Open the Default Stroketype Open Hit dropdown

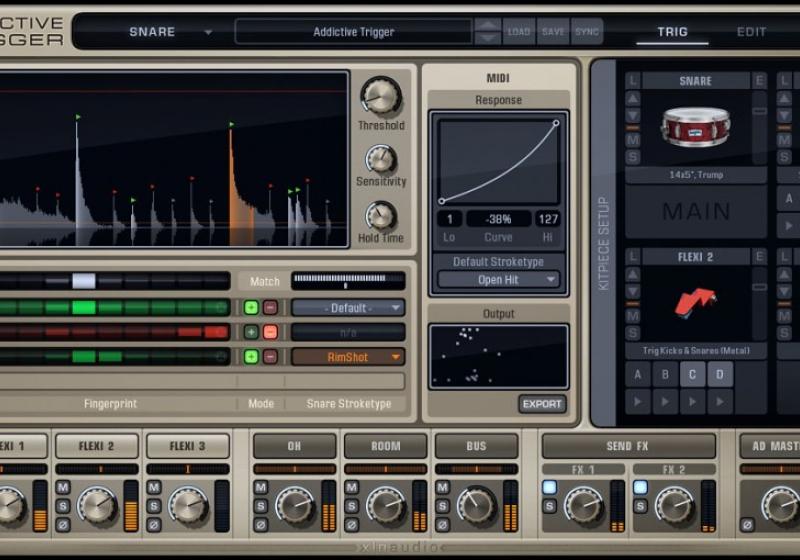(498, 280)
